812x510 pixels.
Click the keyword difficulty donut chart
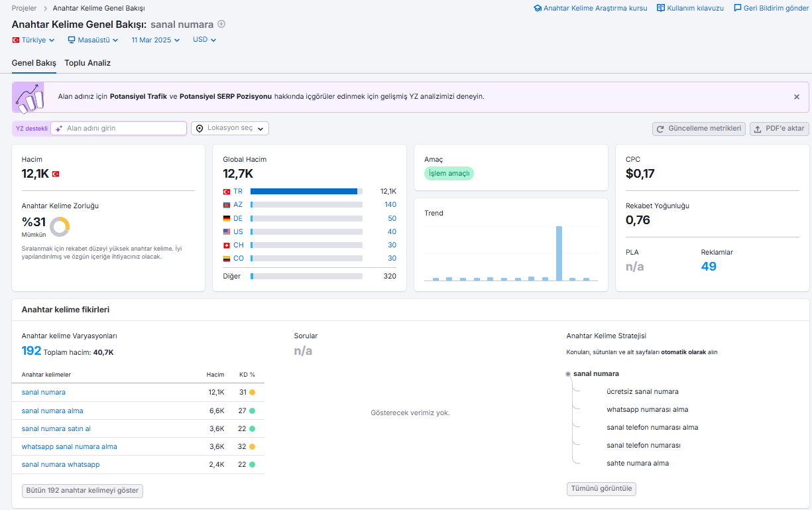60,226
